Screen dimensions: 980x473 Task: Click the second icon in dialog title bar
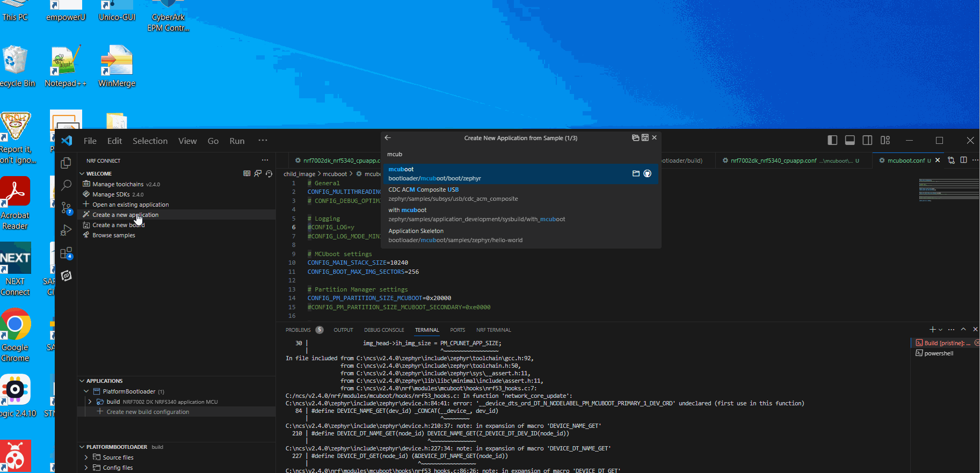[645, 137]
